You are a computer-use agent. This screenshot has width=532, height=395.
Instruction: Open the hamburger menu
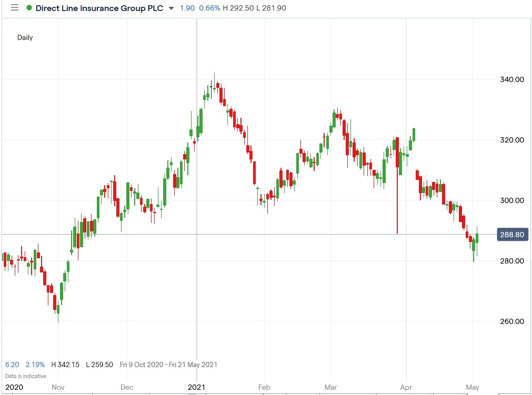14,8
